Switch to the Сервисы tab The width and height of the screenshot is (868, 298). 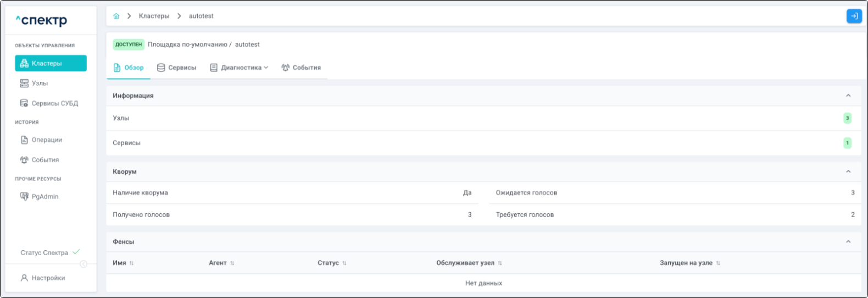point(177,68)
